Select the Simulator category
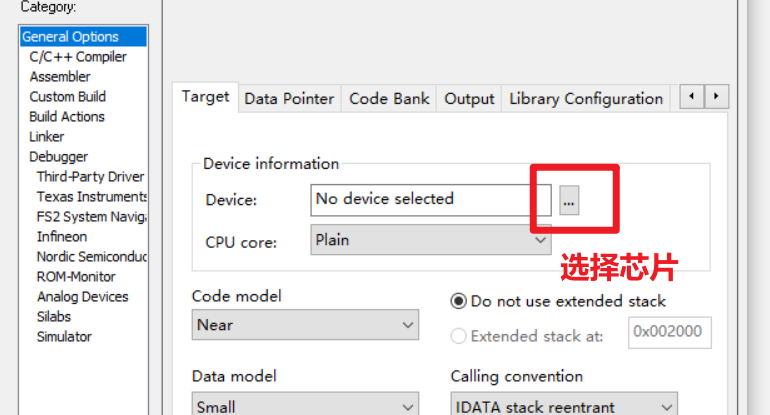The width and height of the screenshot is (770, 415). pyautogui.click(x=64, y=336)
